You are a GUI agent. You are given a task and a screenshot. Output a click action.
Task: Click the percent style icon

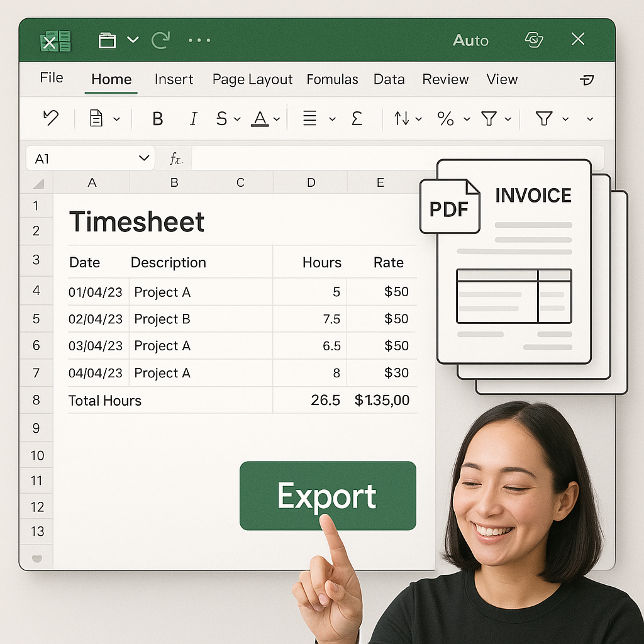[x=446, y=119]
